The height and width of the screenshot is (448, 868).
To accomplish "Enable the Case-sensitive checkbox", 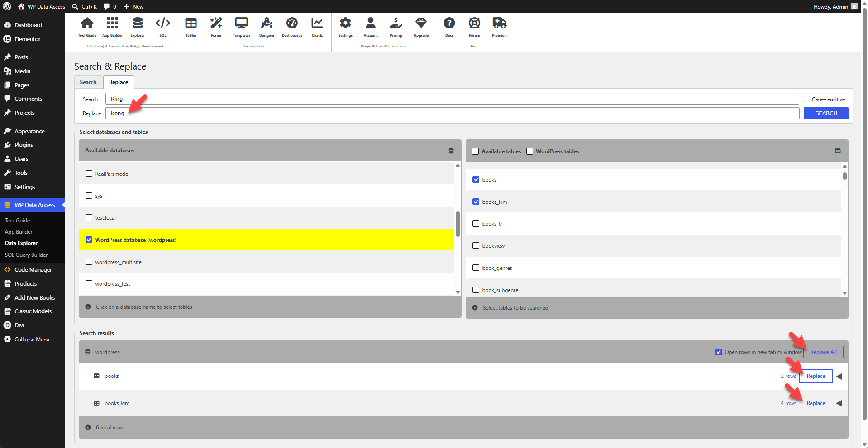I will (807, 99).
